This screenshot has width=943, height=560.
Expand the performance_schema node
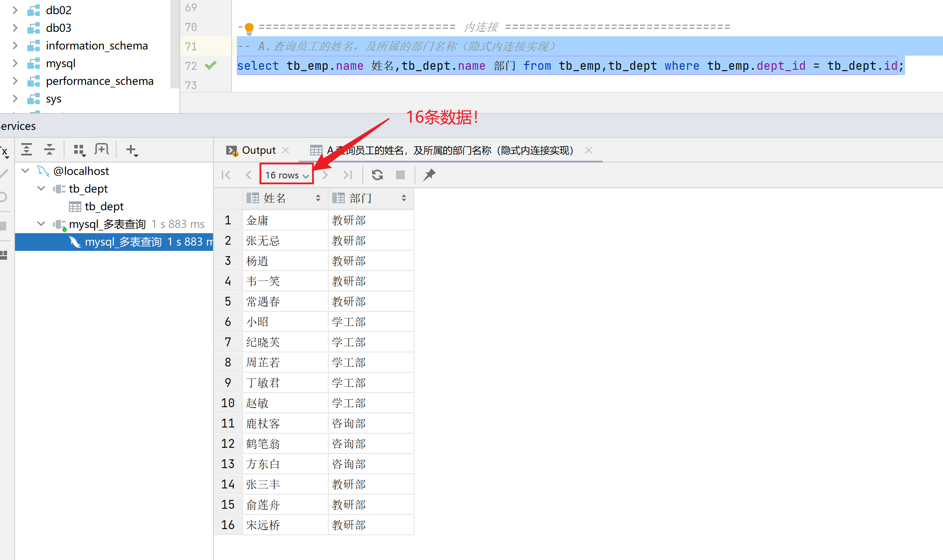[x=15, y=81]
